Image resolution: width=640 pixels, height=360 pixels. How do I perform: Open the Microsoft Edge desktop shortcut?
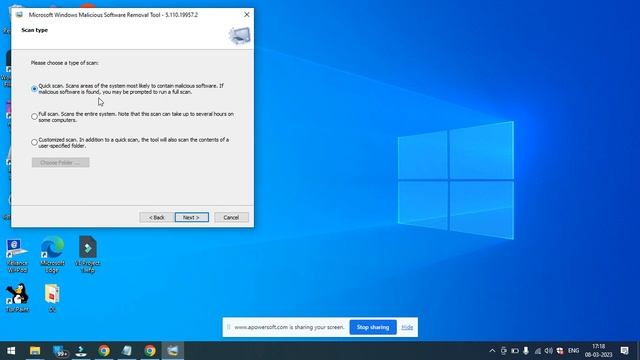click(x=52, y=254)
